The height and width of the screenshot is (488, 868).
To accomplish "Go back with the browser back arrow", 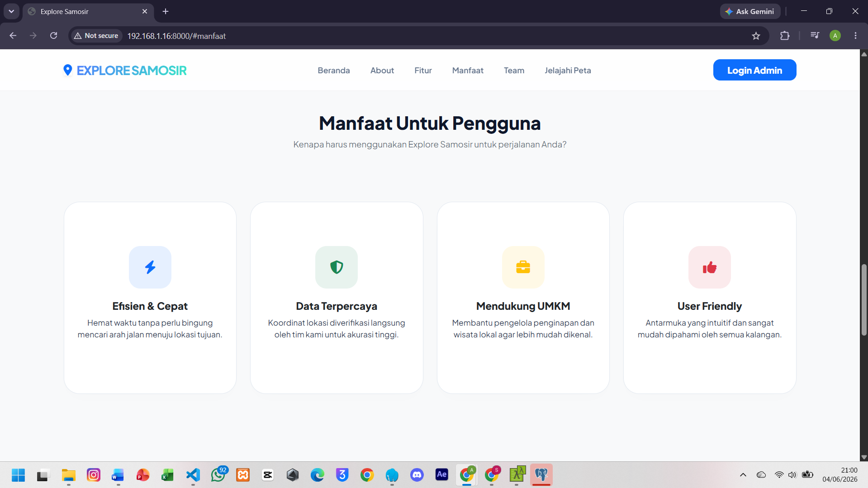I will (x=13, y=36).
